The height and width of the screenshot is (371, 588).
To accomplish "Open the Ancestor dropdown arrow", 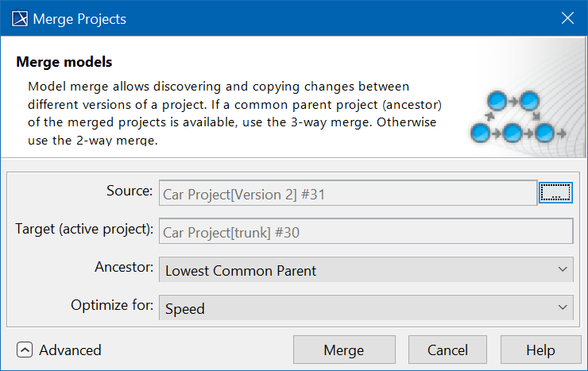I will (563, 270).
